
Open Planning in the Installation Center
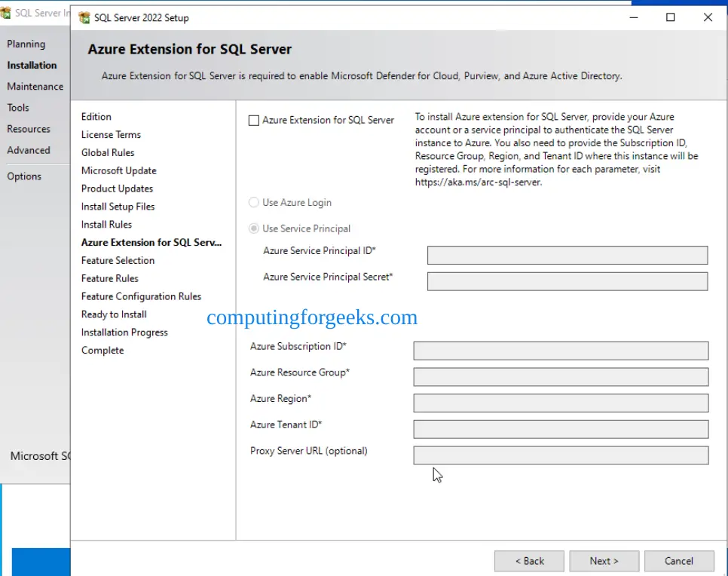(26, 44)
